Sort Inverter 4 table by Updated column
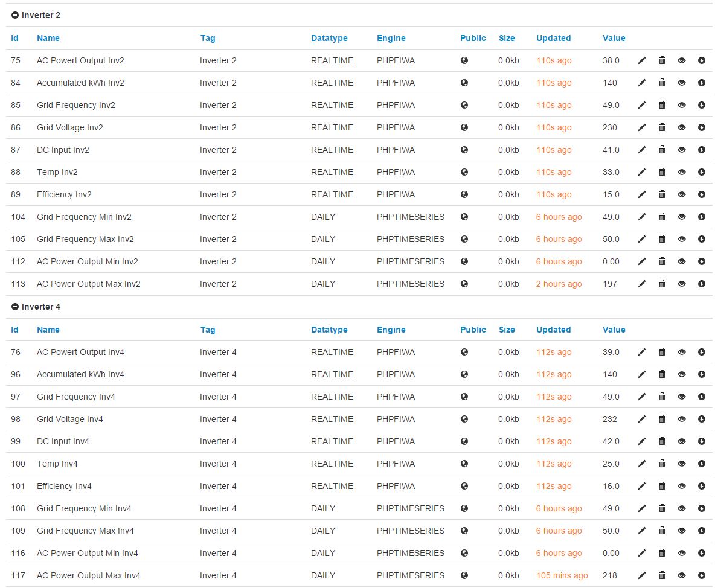715x588 pixels. pyautogui.click(x=553, y=330)
